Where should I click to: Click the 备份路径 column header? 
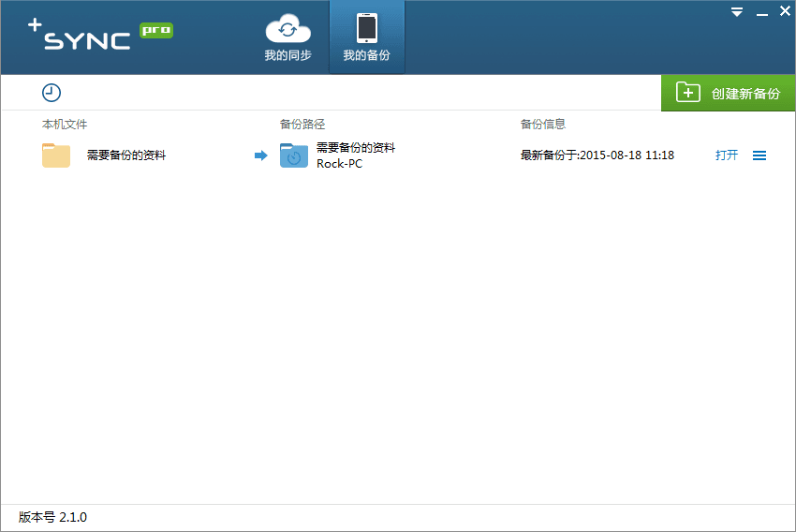click(x=302, y=124)
